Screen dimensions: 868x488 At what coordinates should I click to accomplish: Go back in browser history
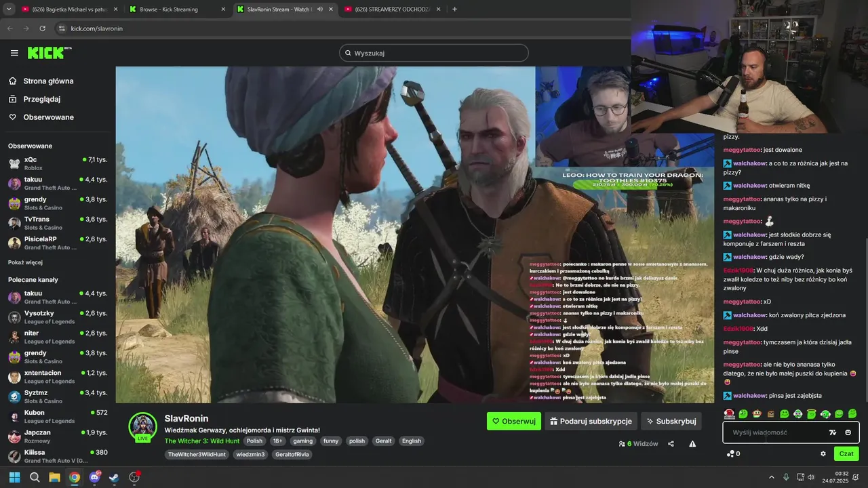coord(10,28)
